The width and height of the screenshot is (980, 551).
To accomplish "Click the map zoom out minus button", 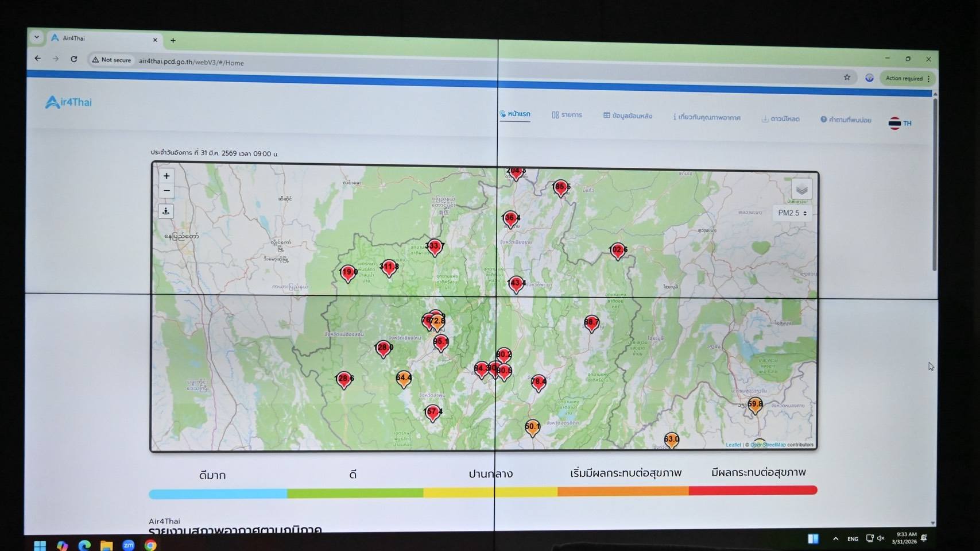I will [166, 191].
